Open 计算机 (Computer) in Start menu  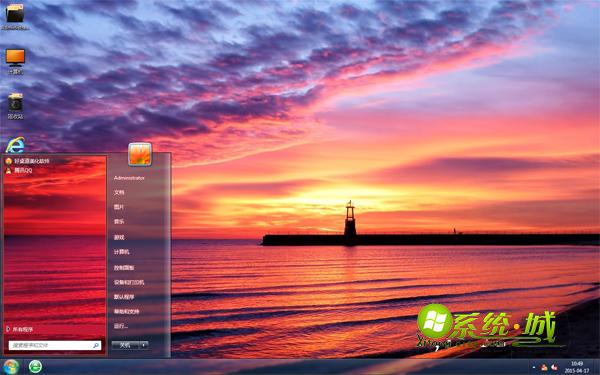[121, 252]
